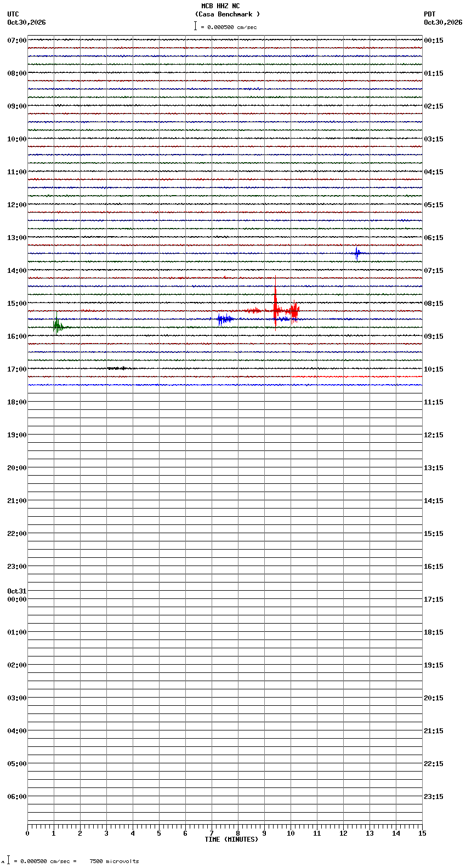Click the '22:00' UTC time label
This screenshot has height=868, width=466.
pyautogui.click(x=17, y=534)
